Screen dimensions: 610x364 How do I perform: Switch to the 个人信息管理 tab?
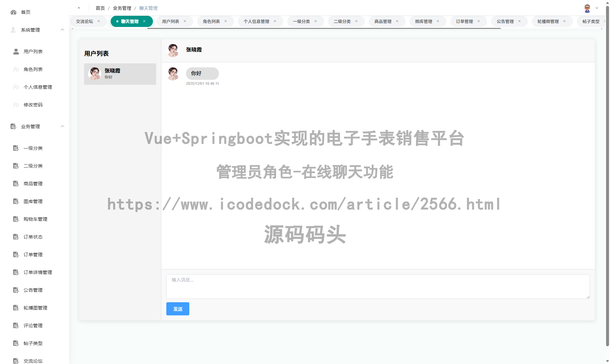coord(256,21)
